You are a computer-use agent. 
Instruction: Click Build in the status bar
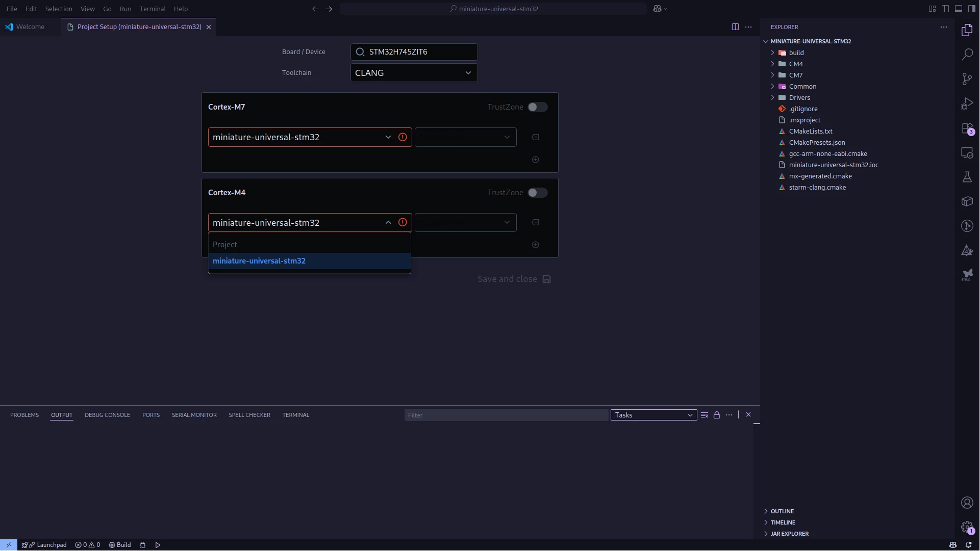tap(120, 545)
